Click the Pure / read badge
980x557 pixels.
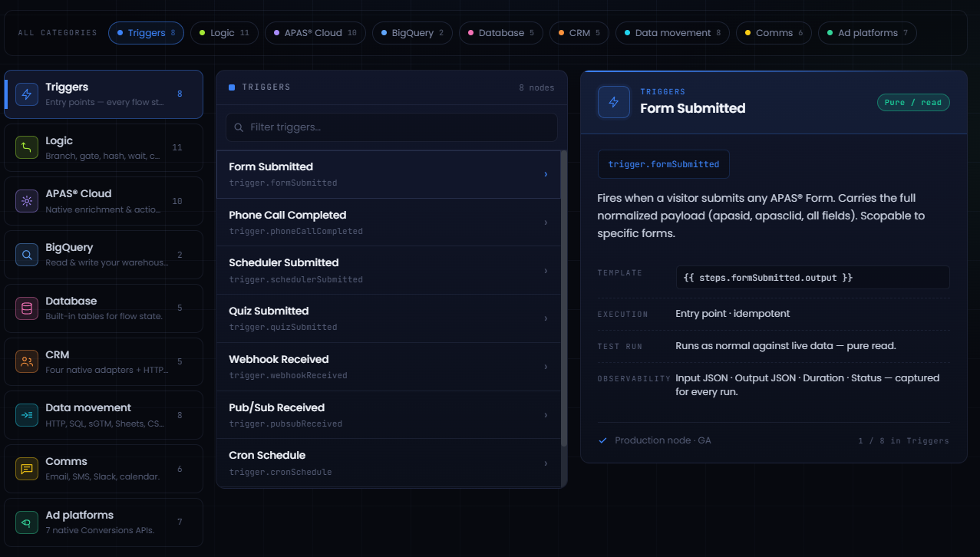tap(913, 103)
